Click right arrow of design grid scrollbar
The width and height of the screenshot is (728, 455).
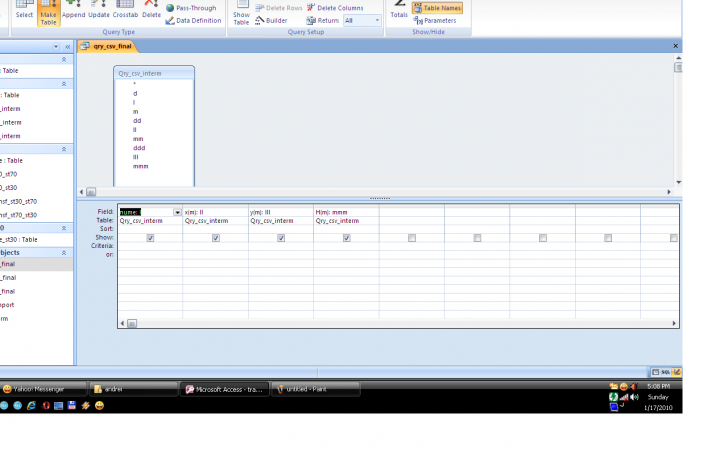click(674, 323)
